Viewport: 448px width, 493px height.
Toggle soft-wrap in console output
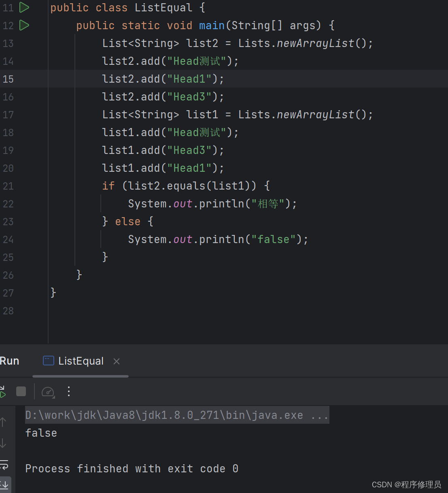pyautogui.click(x=4, y=464)
